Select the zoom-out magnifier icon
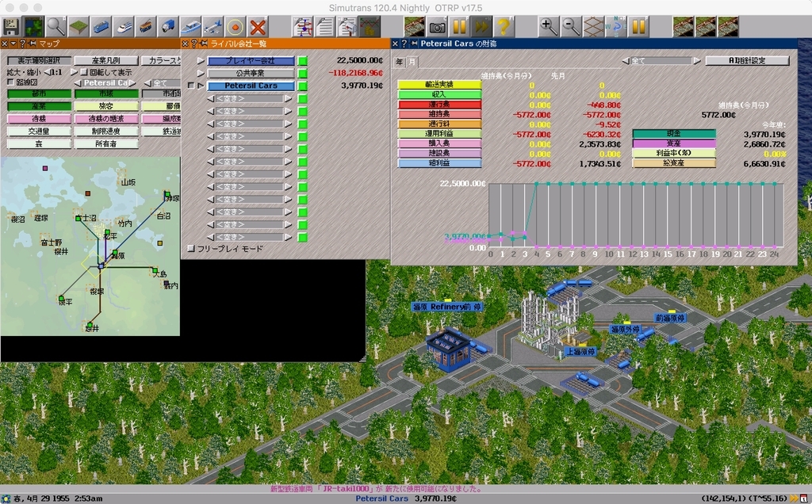This screenshot has height=504, width=812. (570, 25)
